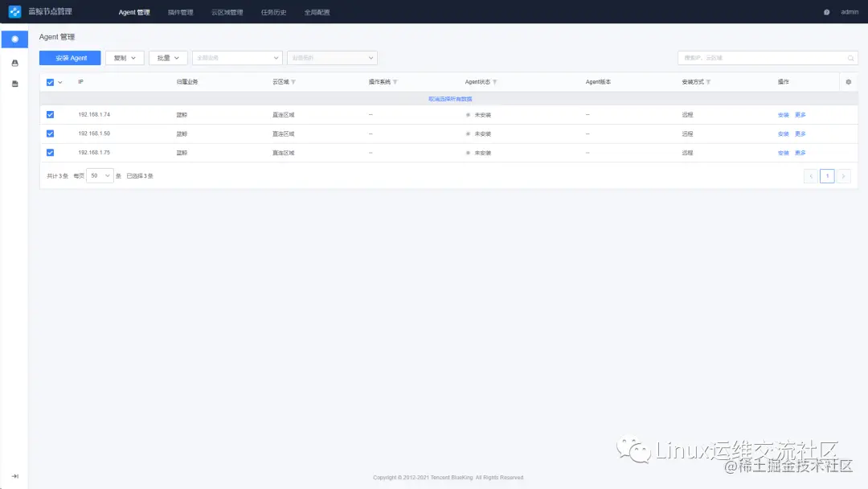Open the 复制 dropdown
This screenshot has width=868, height=489.
point(125,58)
